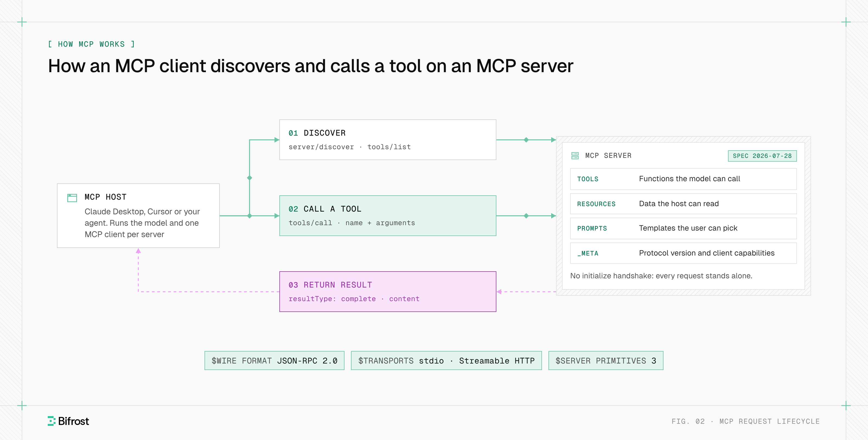Click the Claude Desktop, Cursor description text
The image size is (868, 440).
pyautogui.click(x=142, y=223)
